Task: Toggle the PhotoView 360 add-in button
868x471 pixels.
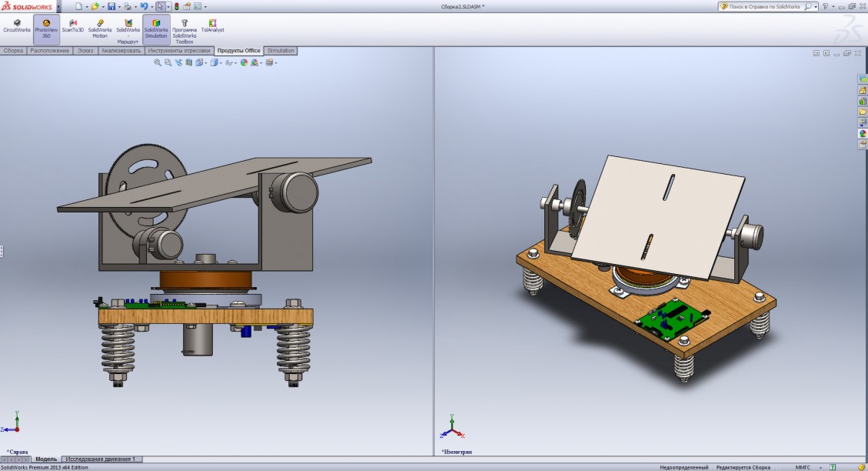Action: (x=46, y=27)
